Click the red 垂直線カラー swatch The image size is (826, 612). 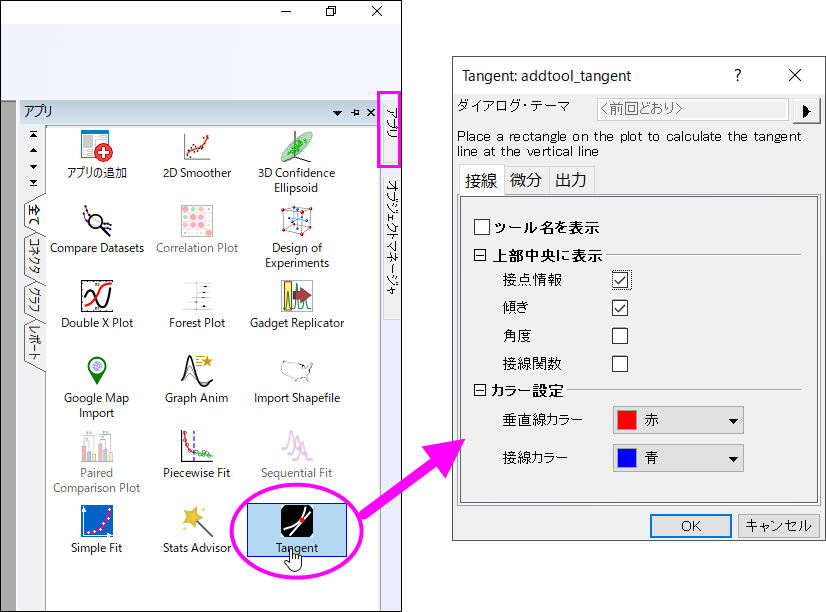[627, 420]
